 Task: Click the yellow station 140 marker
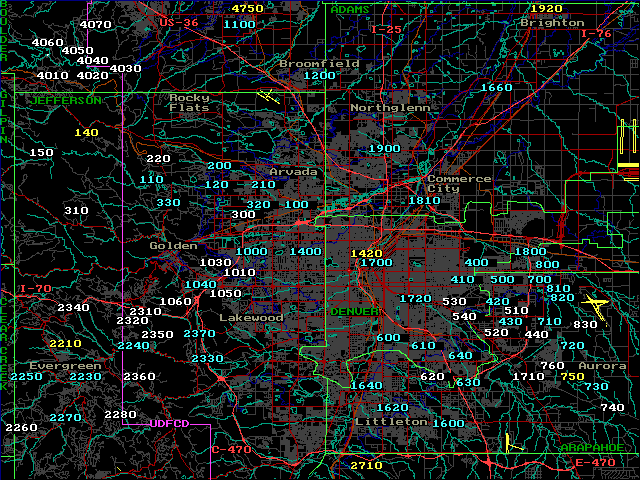click(87, 132)
